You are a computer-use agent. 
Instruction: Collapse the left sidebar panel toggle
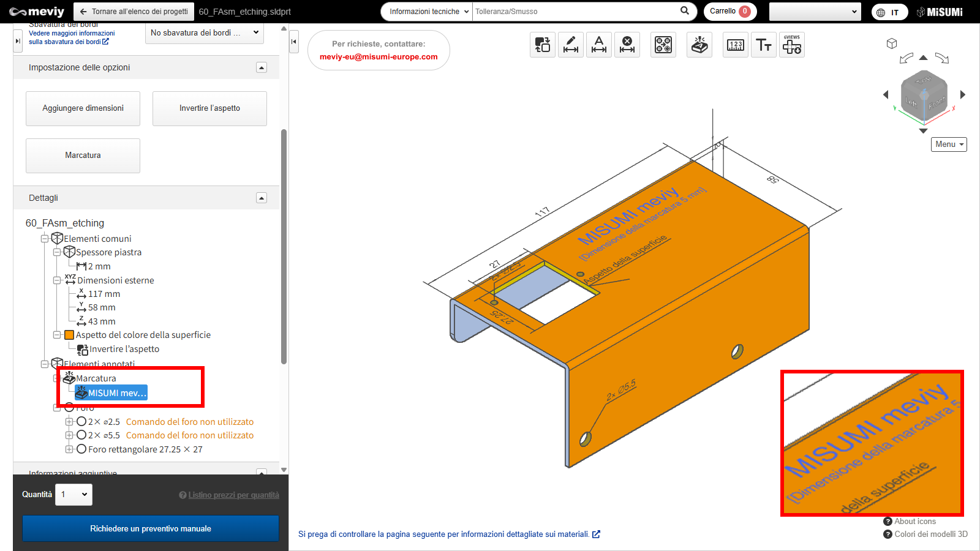[x=294, y=42]
